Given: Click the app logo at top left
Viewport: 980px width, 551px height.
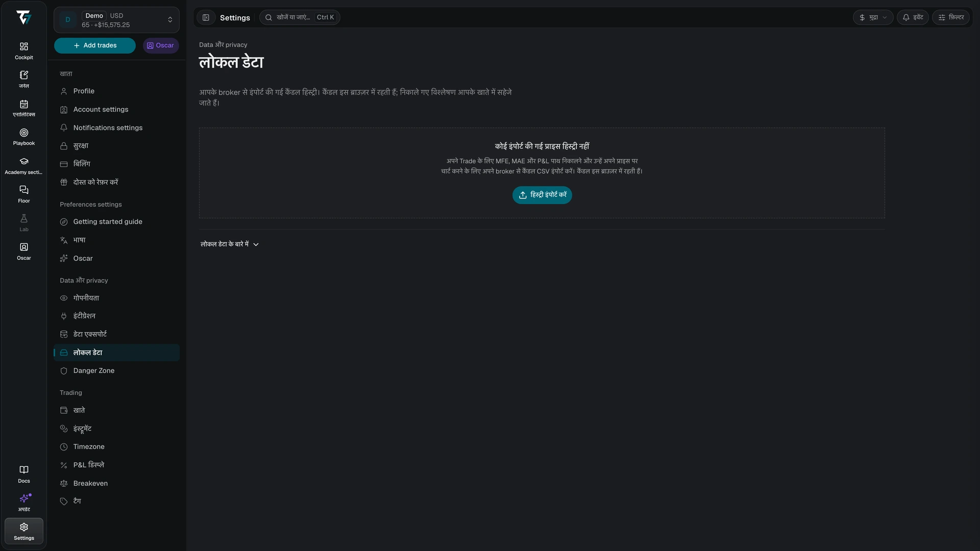Looking at the screenshot, I should (23, 17).
